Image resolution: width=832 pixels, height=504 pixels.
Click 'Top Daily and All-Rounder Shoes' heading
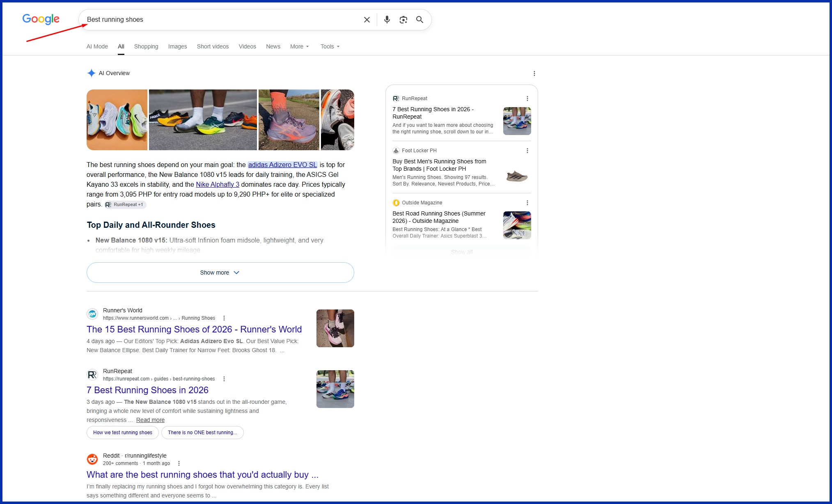point(151,225)
